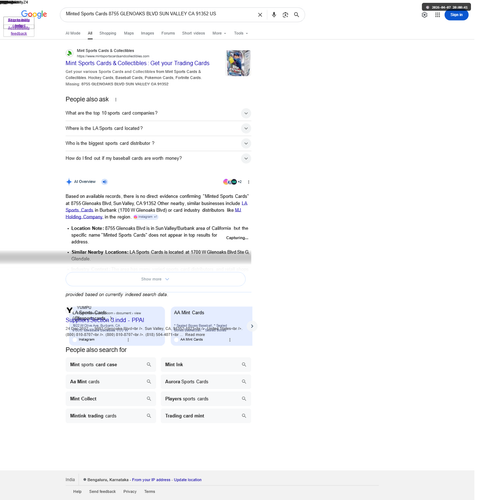Open the AI Overview three-dot options menu
The image size is (480, 500).
point(249,182)
